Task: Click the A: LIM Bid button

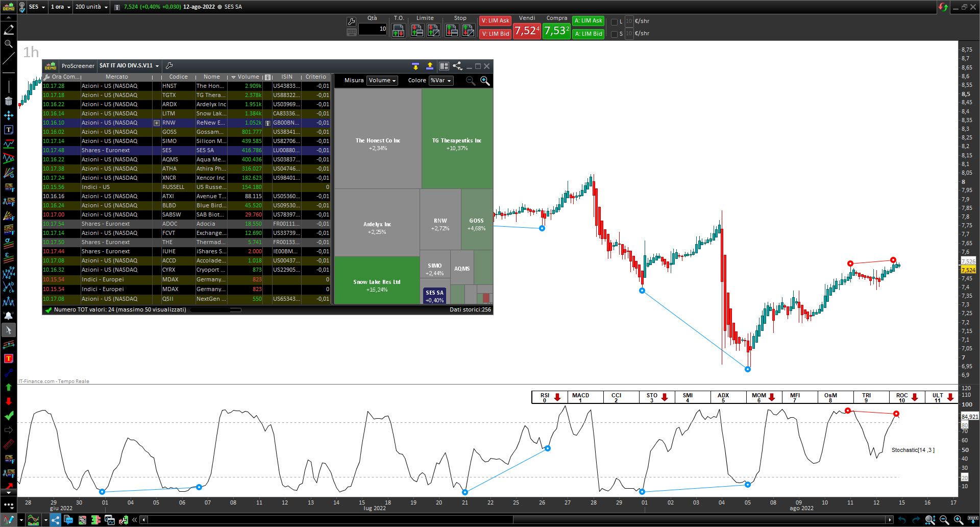Action: 589,34
